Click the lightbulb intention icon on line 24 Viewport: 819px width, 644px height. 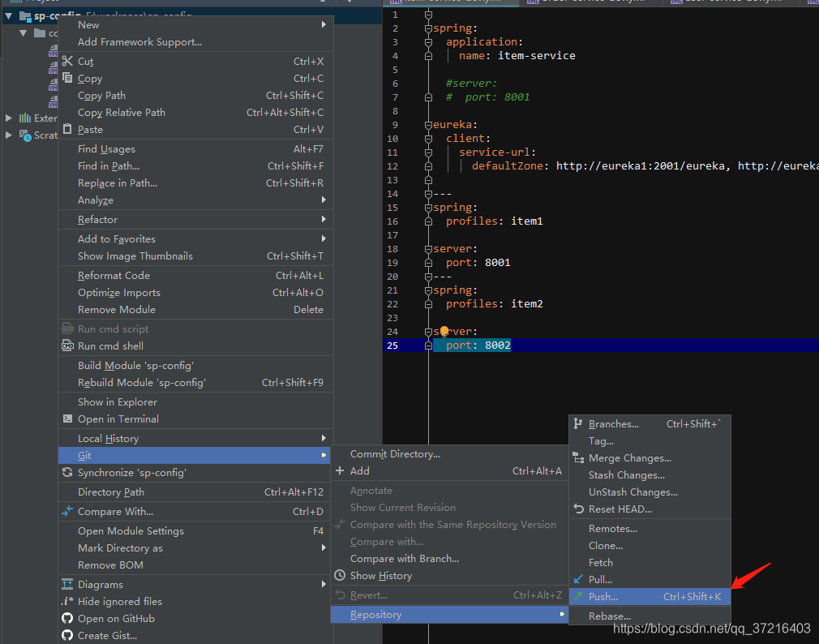444,331
